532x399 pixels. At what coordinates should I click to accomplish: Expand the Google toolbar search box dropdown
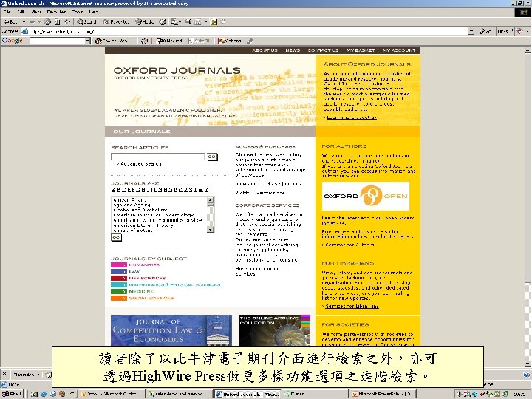coord(87,41)
